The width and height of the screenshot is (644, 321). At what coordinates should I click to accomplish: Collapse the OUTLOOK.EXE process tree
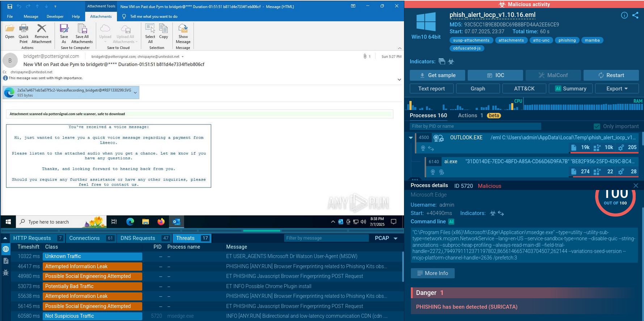point(411,138)
